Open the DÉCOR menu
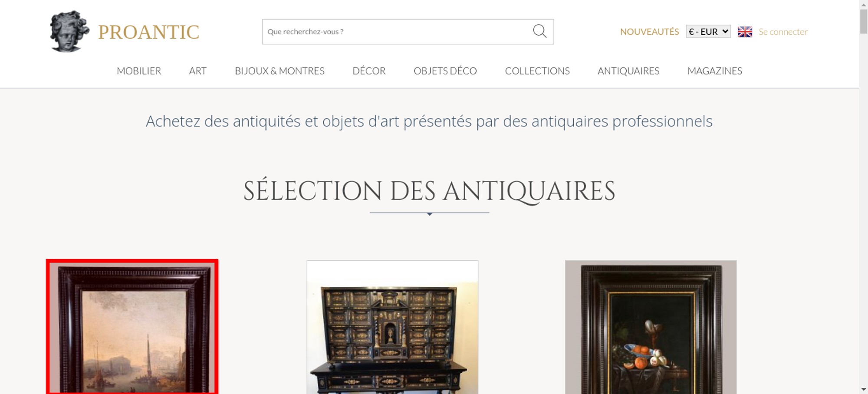 [x=369, y=71]
